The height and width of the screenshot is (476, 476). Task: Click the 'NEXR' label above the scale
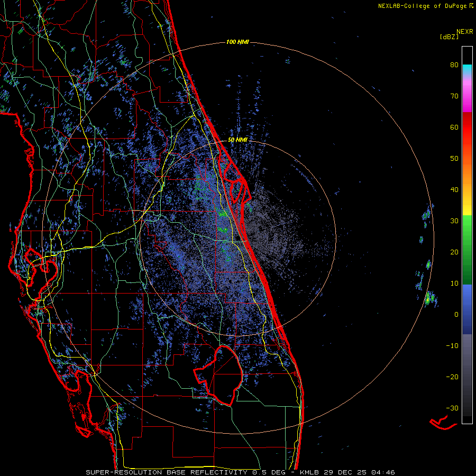pos(464,32)
